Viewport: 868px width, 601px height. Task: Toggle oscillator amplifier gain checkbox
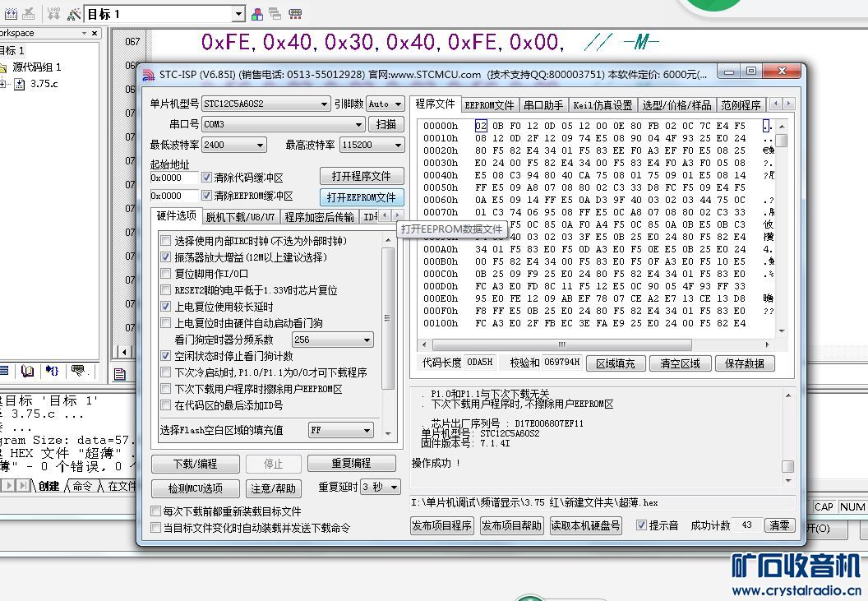[165, 257]
